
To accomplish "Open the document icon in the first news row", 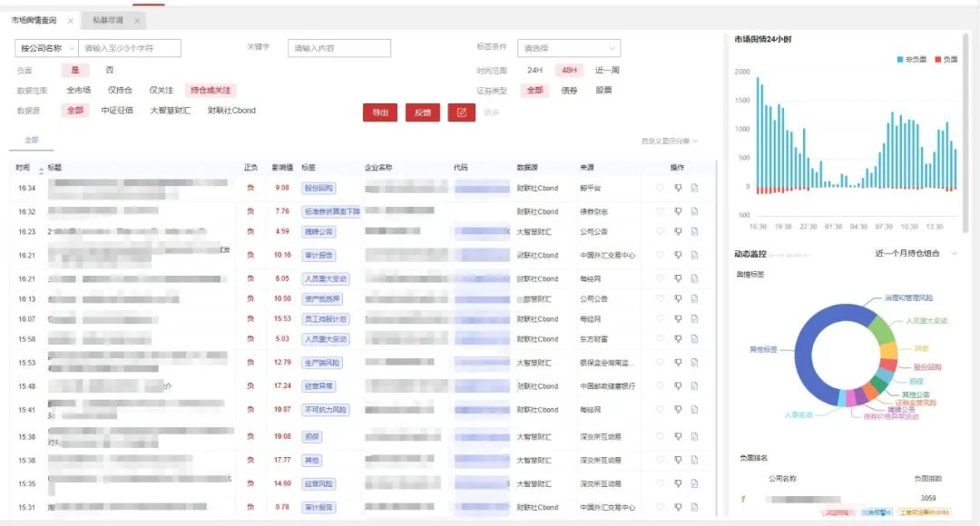I will [695, 188].
